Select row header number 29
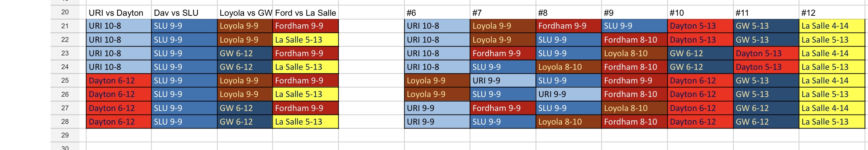This screenshot has width=868, height=150. pyautogui.click(x=65, y=135)
